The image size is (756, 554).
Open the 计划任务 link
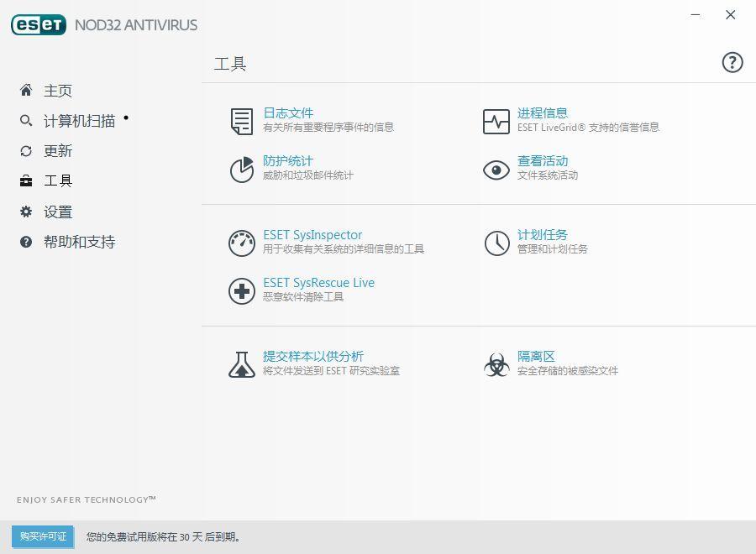click(x=543, y=234)
